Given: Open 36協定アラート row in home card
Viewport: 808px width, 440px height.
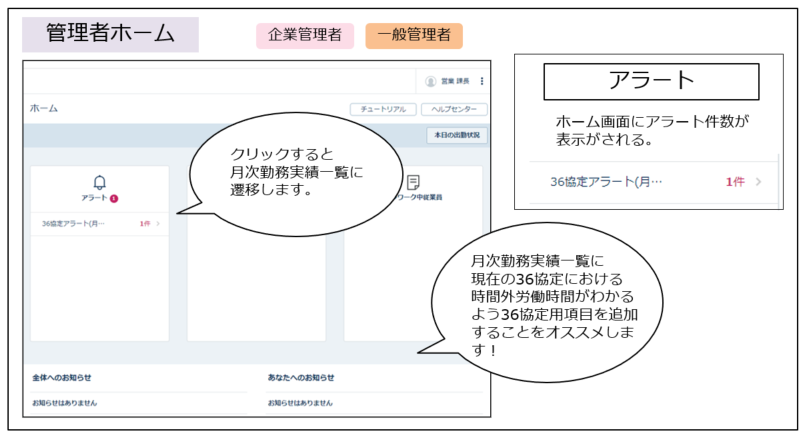Looking at the screenshot, I should [100, 224].
